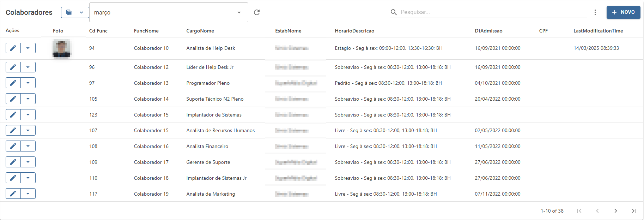Click the Estagio schedule description cell
Viewport: 644px width, 220px height.
point(389,48)
